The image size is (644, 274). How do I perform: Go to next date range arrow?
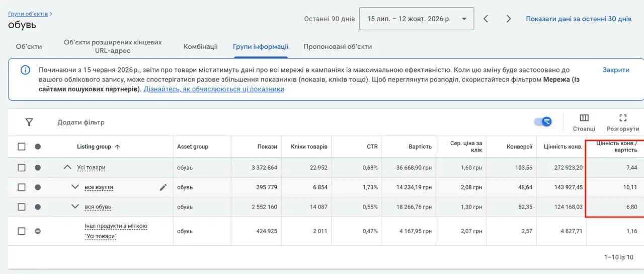(x=509, y=19)
